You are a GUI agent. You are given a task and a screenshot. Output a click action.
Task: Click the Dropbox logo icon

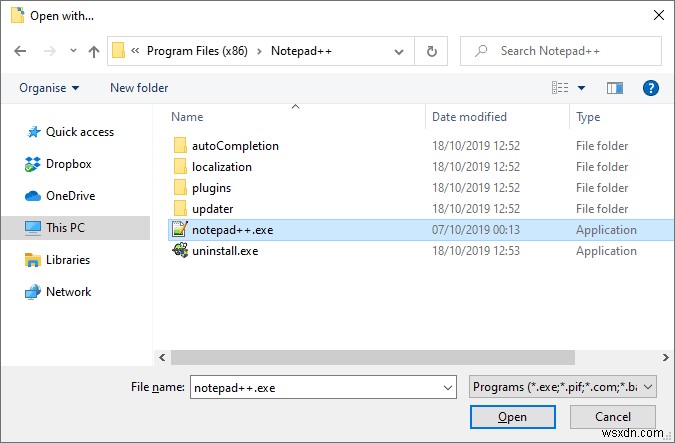click(33, 164)
